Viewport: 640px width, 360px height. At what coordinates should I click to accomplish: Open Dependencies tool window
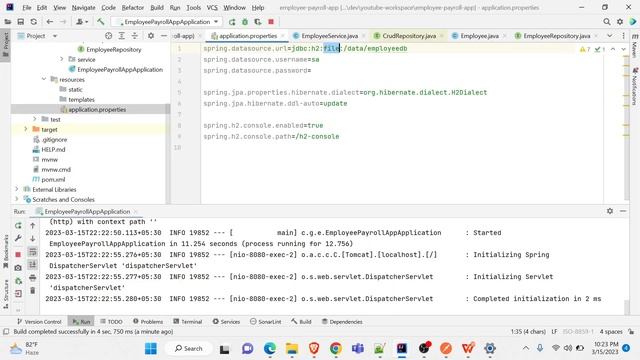click(342, 322)
